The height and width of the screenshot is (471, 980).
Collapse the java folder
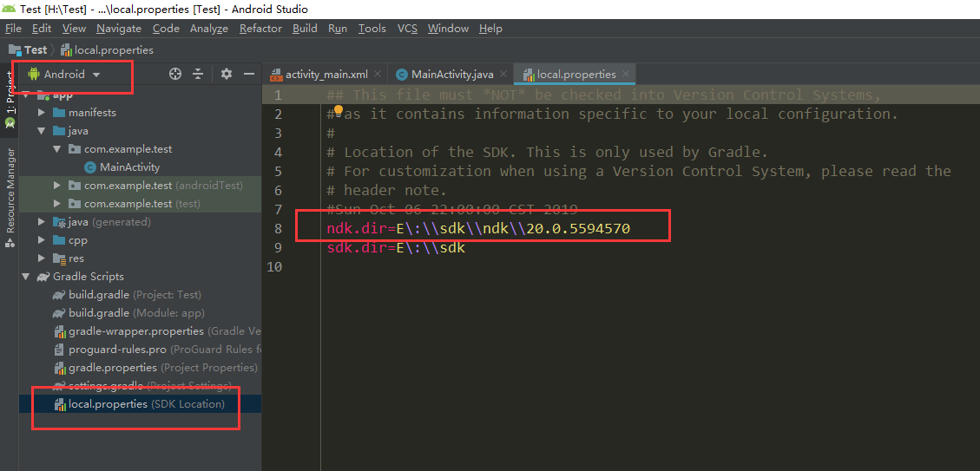42,131
